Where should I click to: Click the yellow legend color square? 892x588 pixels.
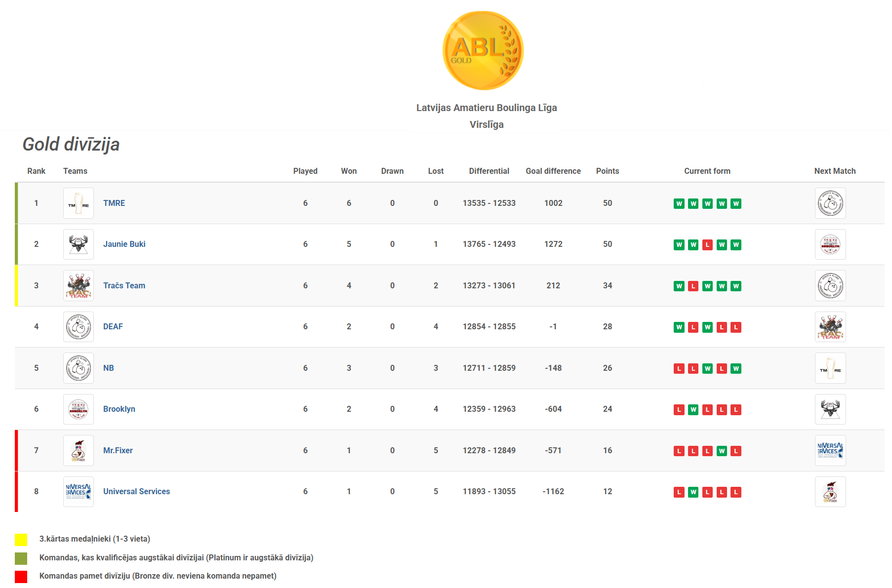[21, 540]
